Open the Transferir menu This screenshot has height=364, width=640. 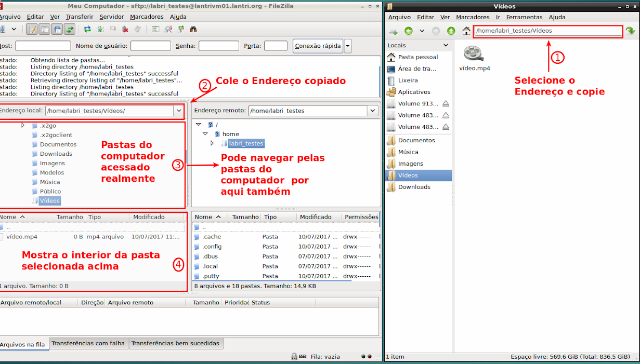(79, 17)
